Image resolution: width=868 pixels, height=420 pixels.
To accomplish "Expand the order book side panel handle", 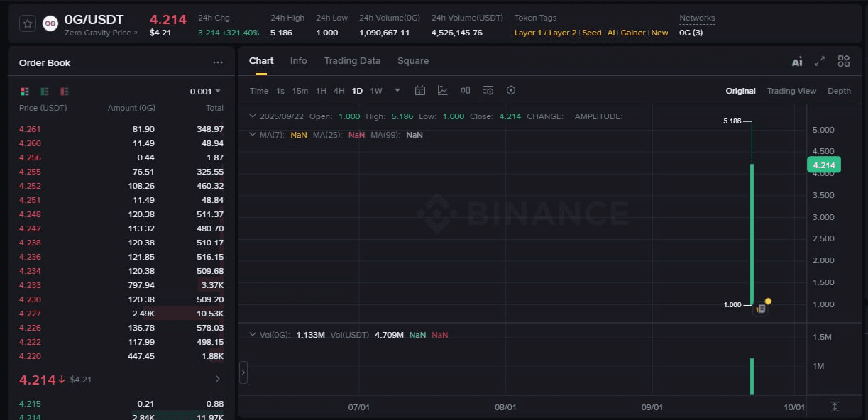I will [x=243, y=372].
